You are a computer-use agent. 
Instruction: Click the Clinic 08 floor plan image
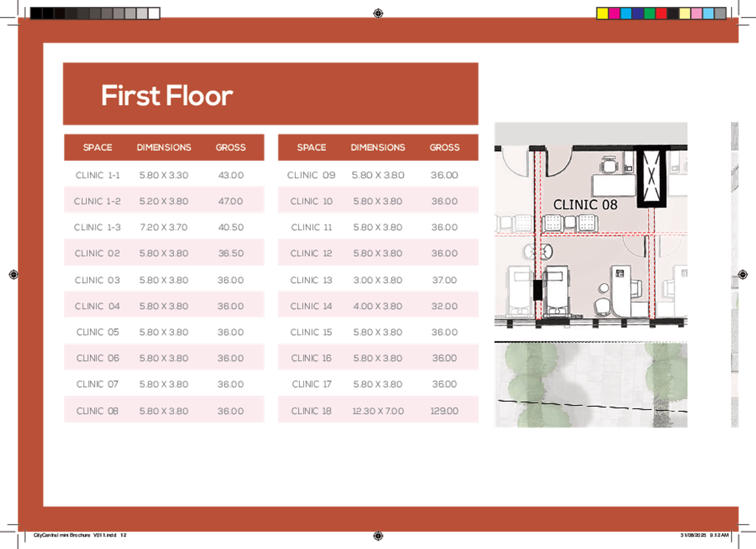(591, 225)
